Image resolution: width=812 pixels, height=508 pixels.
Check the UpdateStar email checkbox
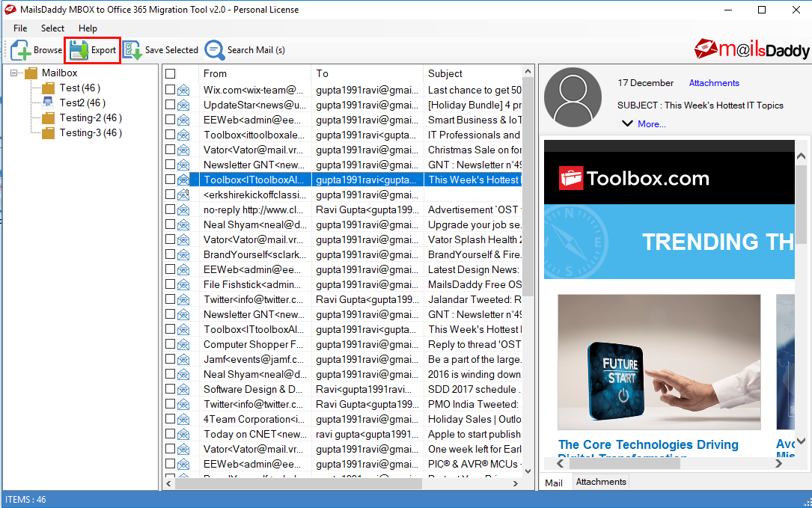(171, 105)
